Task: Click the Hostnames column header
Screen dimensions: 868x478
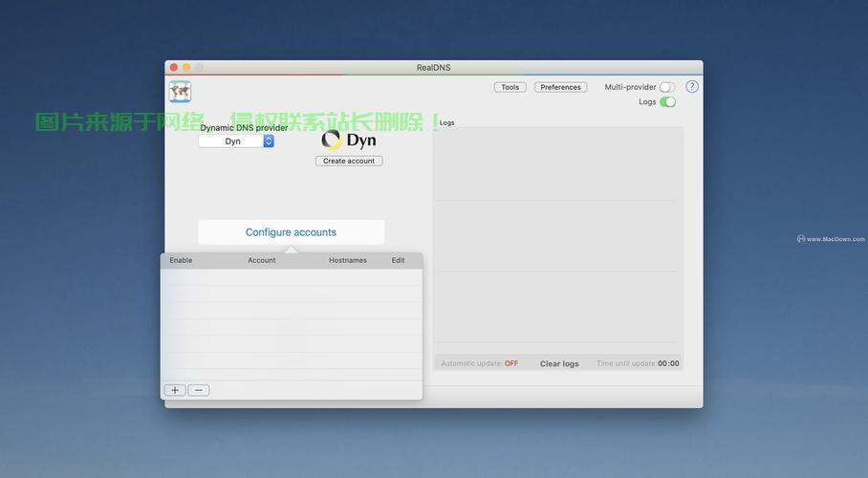Action: (x=348, y=260)
